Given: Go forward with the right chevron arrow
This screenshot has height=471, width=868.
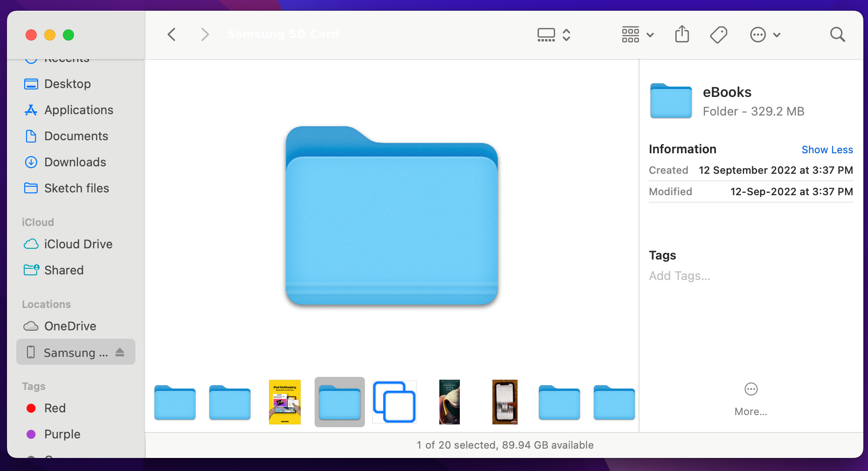Looking at the screenshot, I should 205,34.
